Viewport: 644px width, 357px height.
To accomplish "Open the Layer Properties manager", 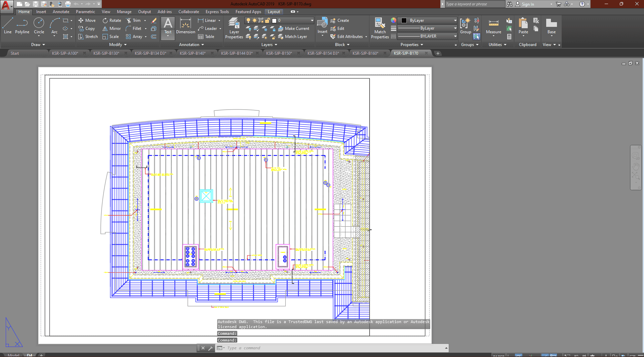I will (234, 28).
